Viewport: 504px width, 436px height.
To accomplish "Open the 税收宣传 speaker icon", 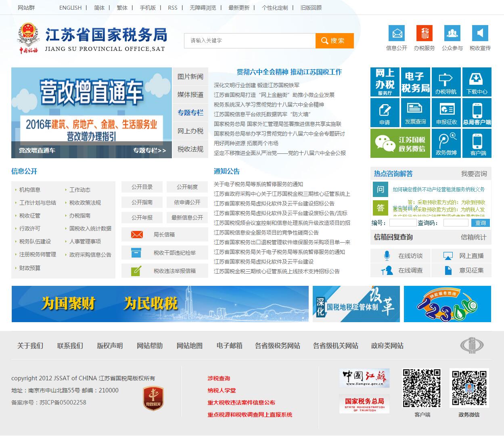I will [480, 33].
